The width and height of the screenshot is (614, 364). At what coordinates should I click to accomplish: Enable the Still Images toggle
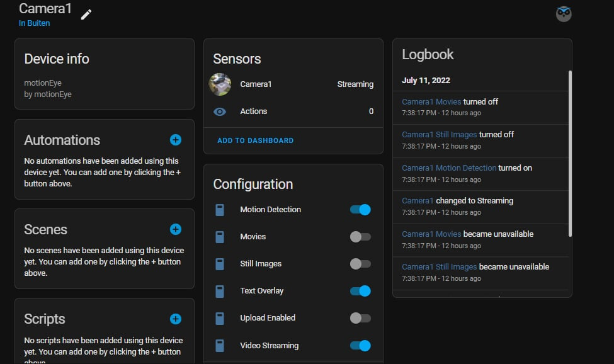[360, 264]
